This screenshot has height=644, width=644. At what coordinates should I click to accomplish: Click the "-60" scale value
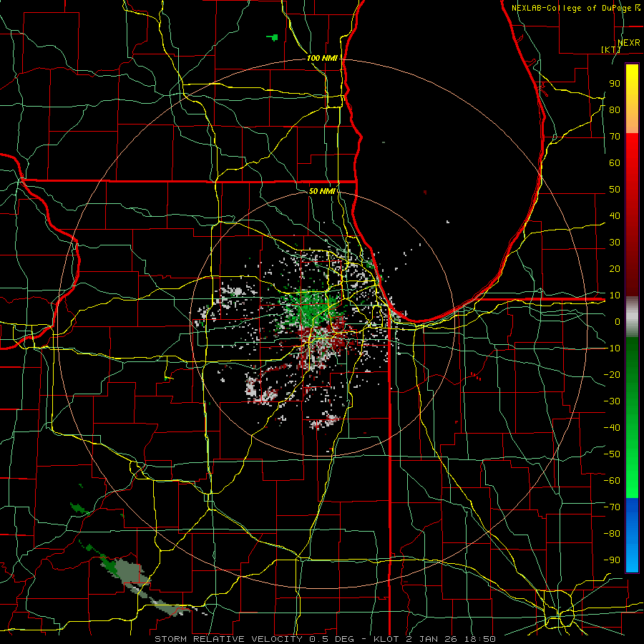pyautogui.click(x=612, y=481)
